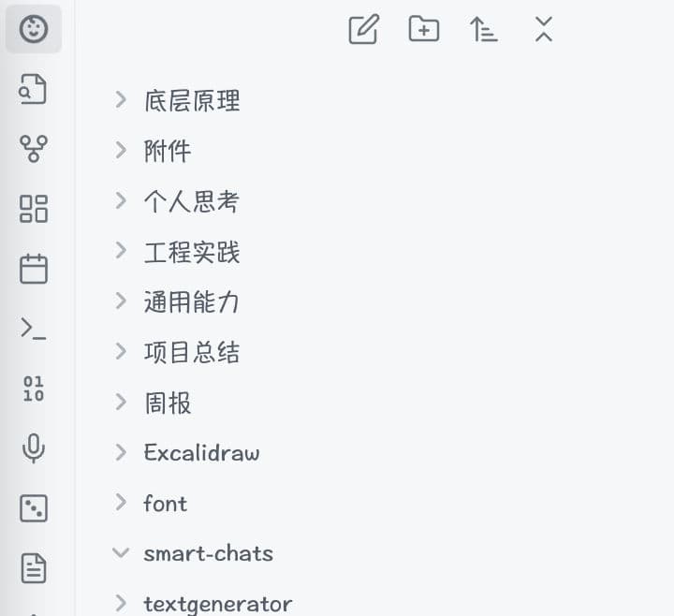Screen dimensions: 674x616
Task: Open the Excalidraw folder
Action: pyautogui.click(x=201, y=453)
